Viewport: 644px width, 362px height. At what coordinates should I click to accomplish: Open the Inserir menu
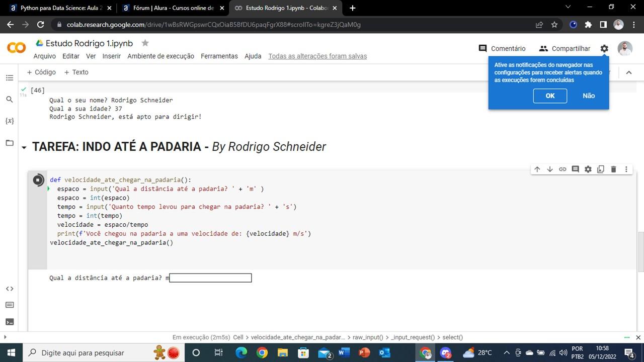coord(112,56)
